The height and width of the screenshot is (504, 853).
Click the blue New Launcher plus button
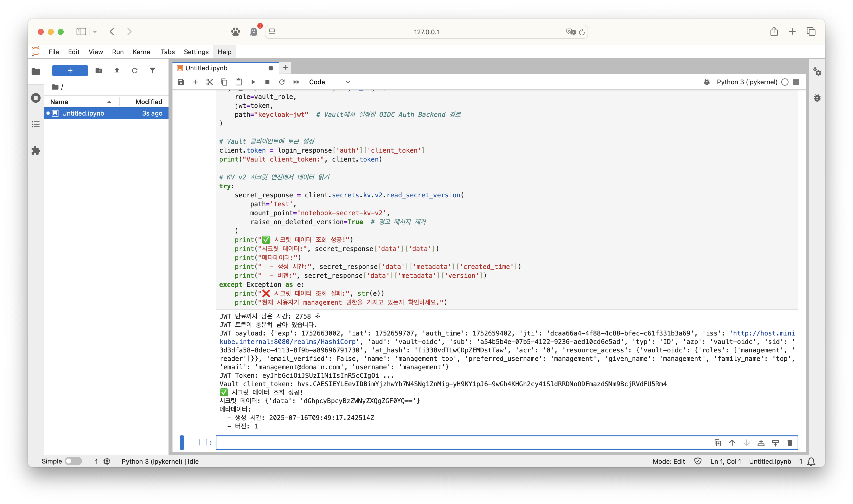click(70, 71)
